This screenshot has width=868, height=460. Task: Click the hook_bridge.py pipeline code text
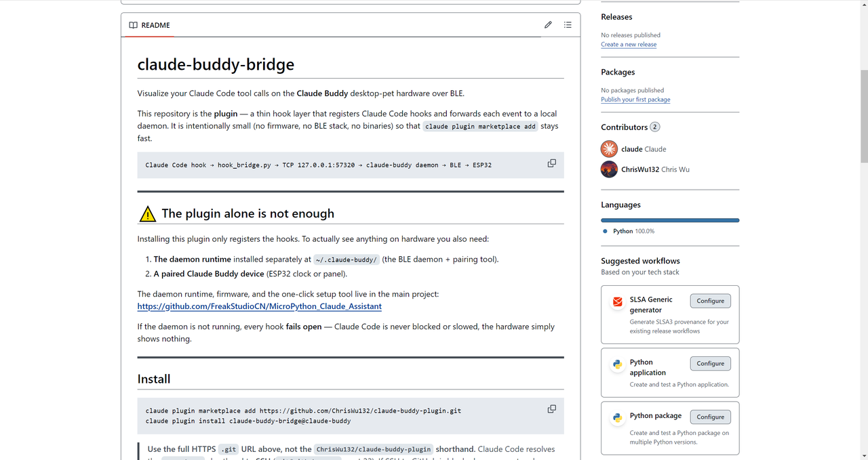click(244, 165)
